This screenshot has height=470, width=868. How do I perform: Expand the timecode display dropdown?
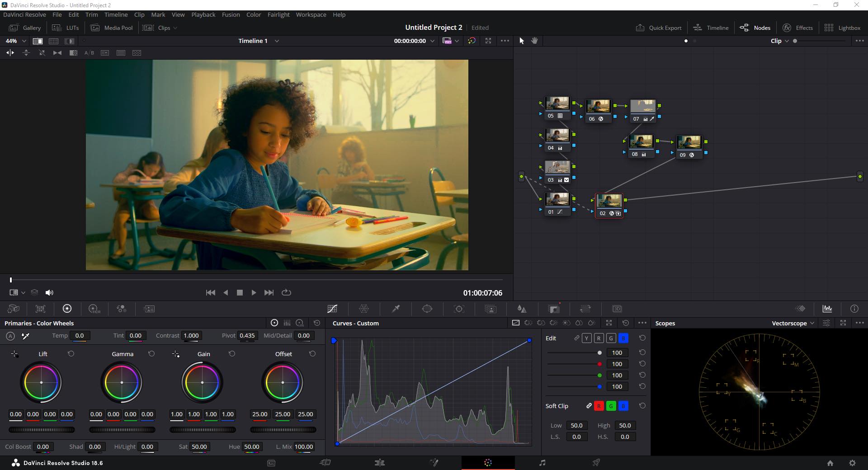tap(432, 41)
